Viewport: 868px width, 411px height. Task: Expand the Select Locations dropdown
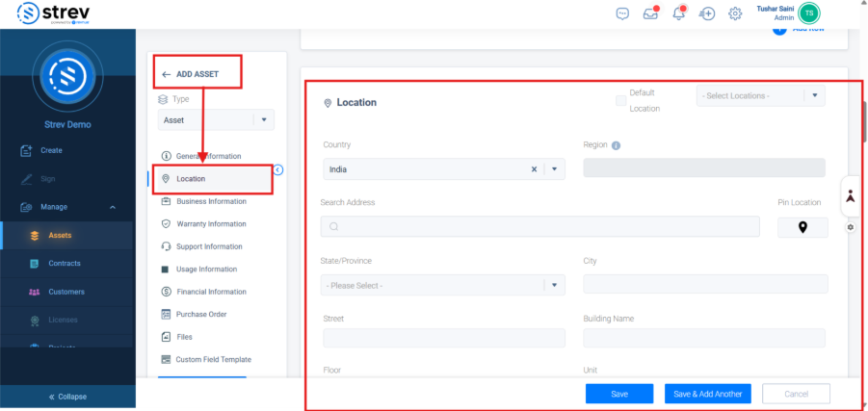pos(815,96)
